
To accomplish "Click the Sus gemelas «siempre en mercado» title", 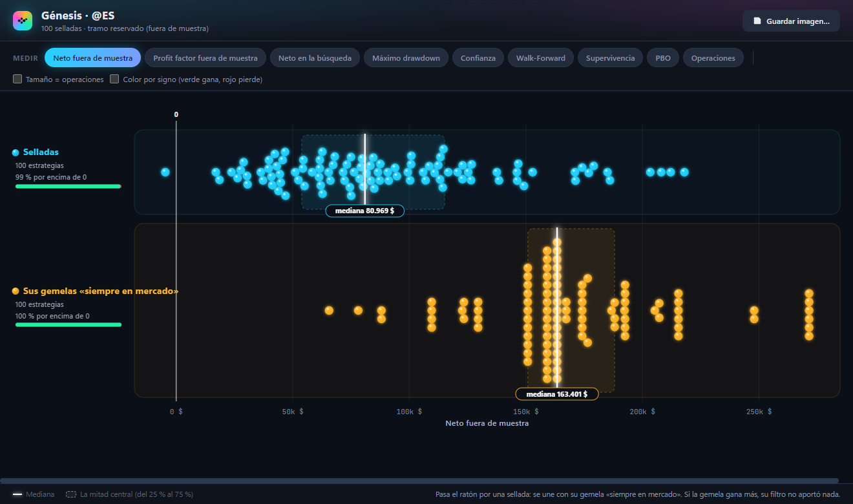I will (x=101, y=291).
